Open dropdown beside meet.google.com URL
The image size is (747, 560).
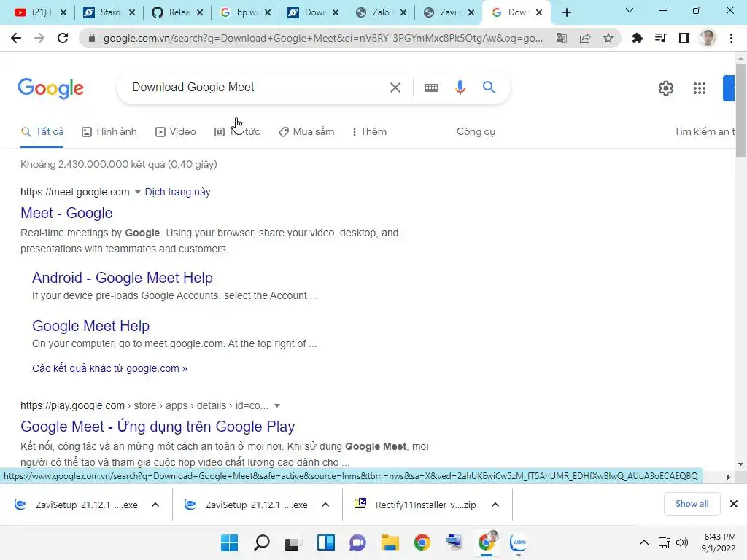(x=138, y=192)
